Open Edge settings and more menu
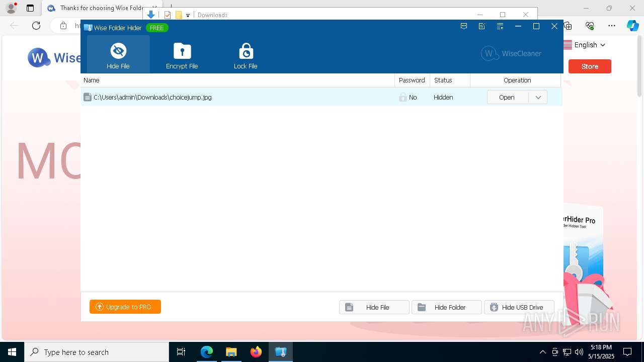Viewport: 644px width, 362px height. (x=612, y=26)
